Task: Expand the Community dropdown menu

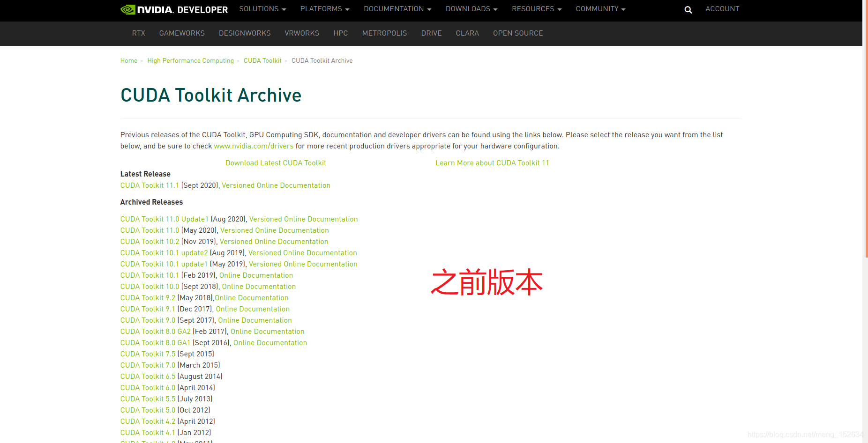Action: pos(600,9)
